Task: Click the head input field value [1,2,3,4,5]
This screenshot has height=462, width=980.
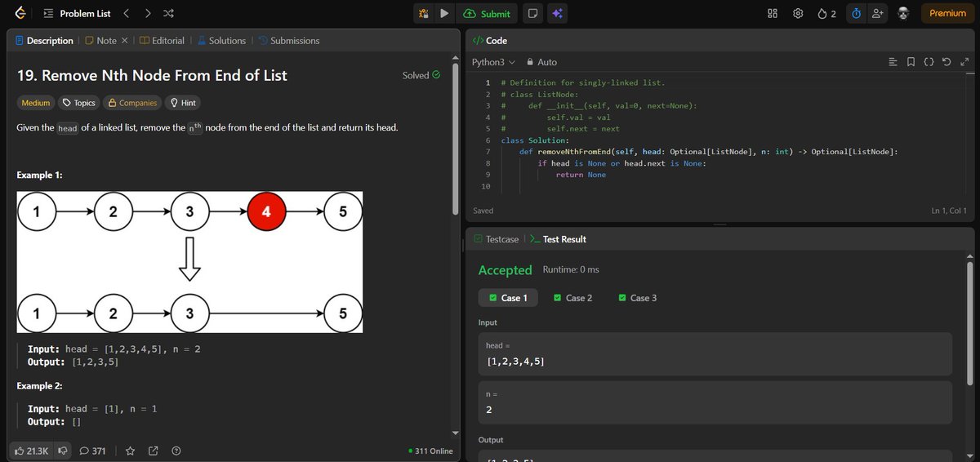Action: 715,353
